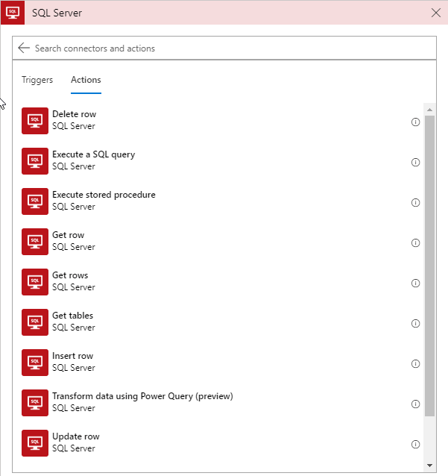The image size is (448, 476).
Task: Click the actions list scrollbar thumb
Action: [429, 266]
